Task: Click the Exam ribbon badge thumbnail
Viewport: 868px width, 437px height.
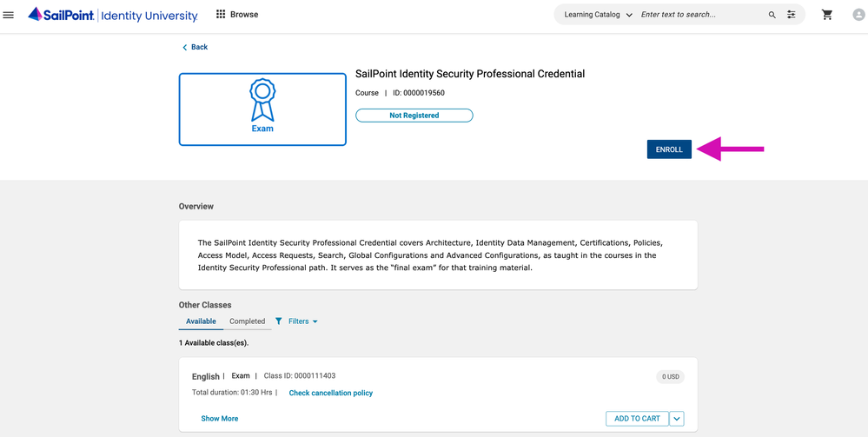Action: tap(262, 109)
